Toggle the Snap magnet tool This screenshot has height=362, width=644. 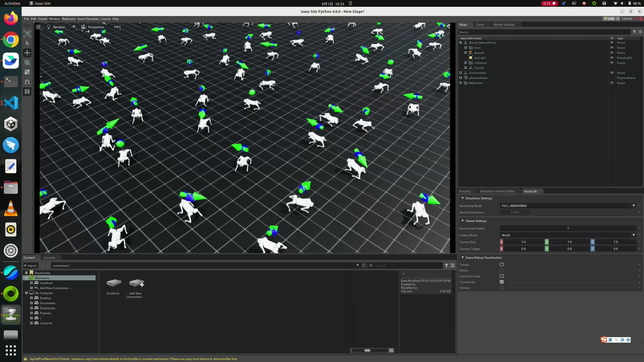click(27, 82)
